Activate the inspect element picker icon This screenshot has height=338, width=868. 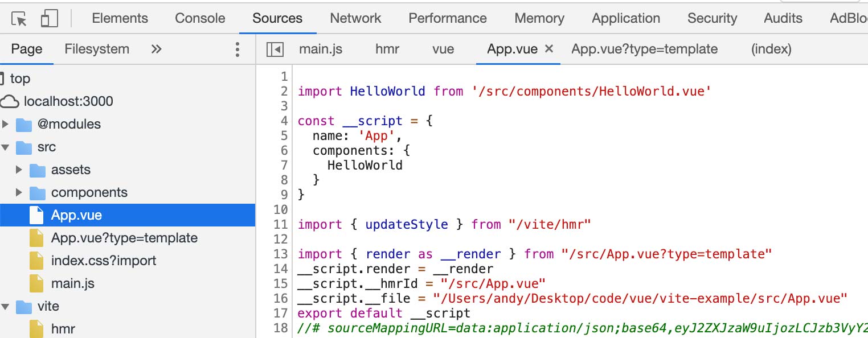click(19, 19)
